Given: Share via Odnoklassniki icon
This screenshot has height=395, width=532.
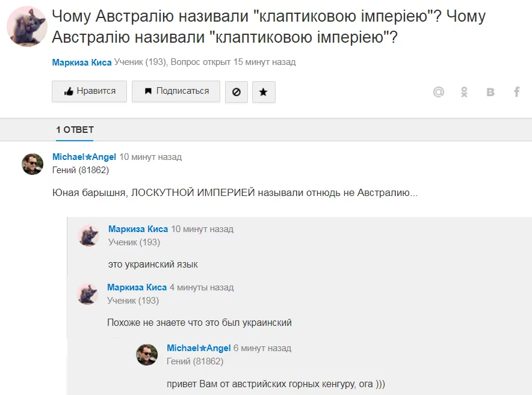Looking at the screenshot, I should pyautogui.click(x=464, y=92).
